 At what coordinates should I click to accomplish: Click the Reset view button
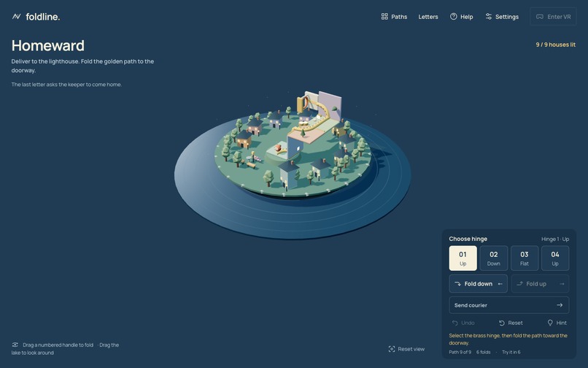pyautogui.click(x=406, y=349)
